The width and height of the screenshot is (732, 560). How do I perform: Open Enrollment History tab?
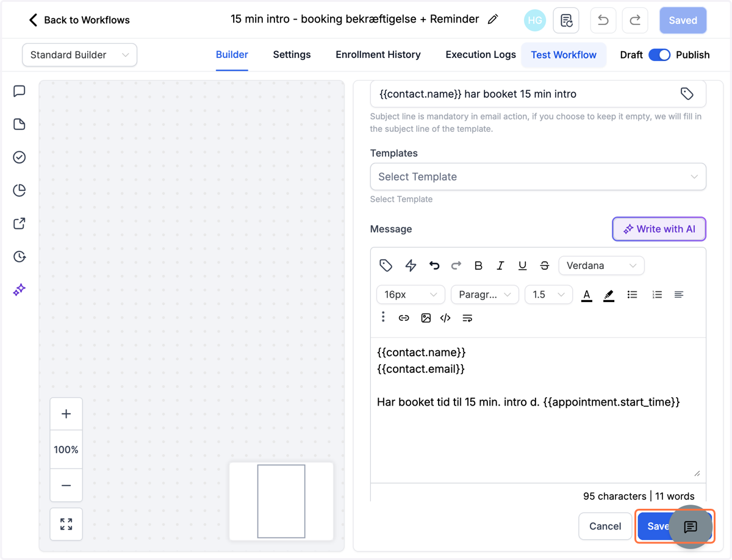pyautogui.click(x=378, y=55)
